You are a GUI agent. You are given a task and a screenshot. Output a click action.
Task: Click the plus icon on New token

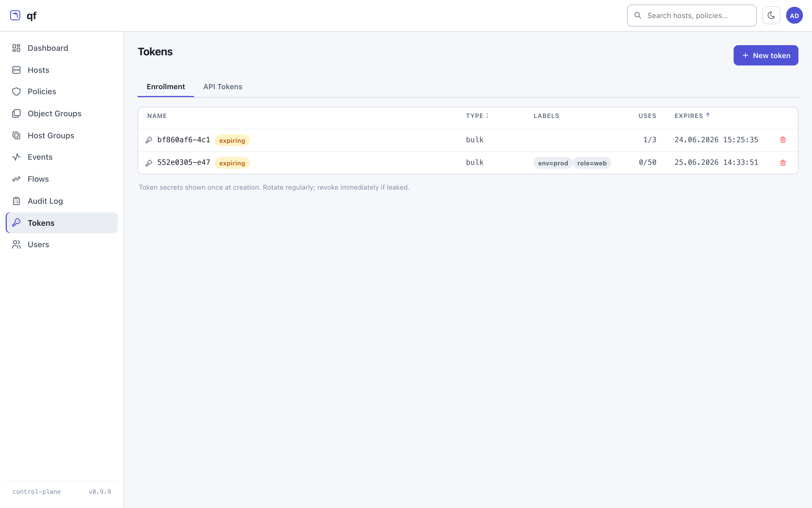[x=745, y=55]
